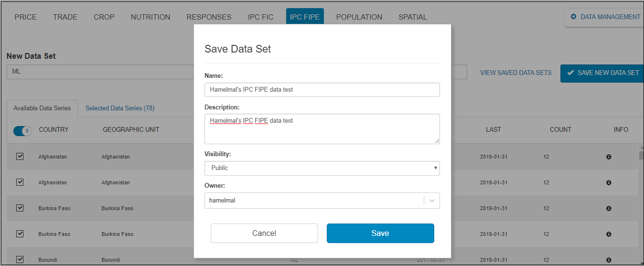Click info icon for first Afghanistan row

pyautogui.click(x=609, y=157)
